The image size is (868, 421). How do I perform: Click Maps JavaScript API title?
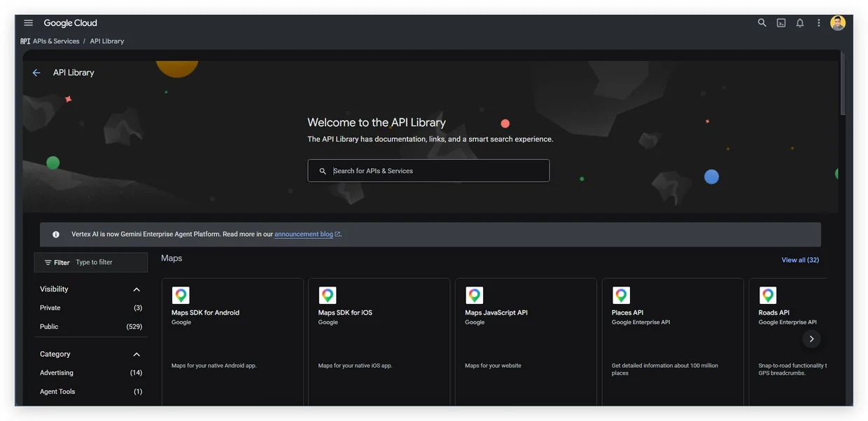coord(496,313)
